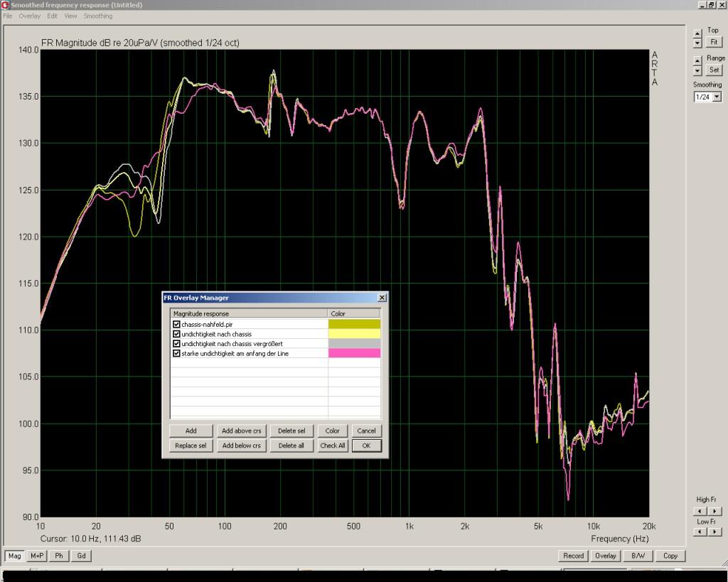
Task: Select the pink overlay color swatch
Action: [x=354, y=353]
